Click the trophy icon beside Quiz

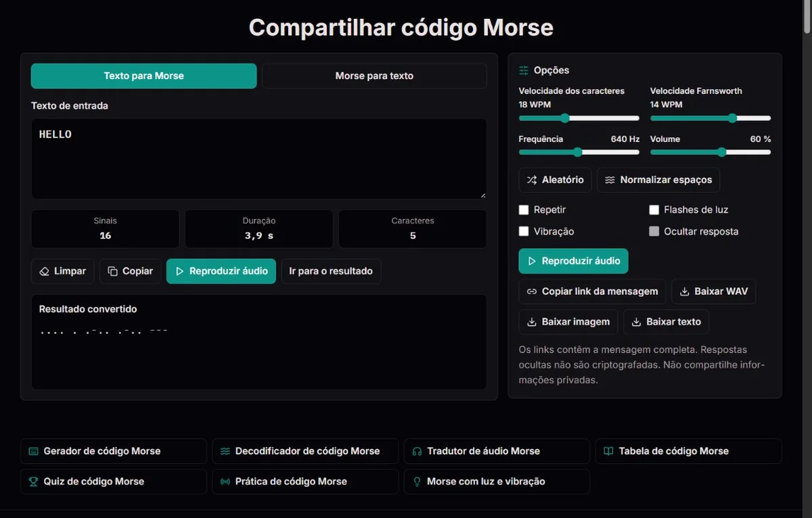pyautogui.click(x=33, y=481)
